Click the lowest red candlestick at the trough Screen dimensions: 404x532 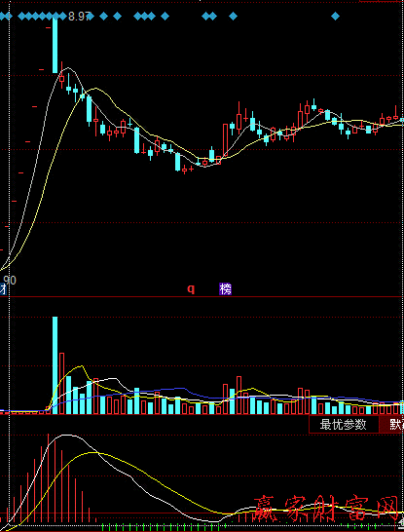point(184,170)
